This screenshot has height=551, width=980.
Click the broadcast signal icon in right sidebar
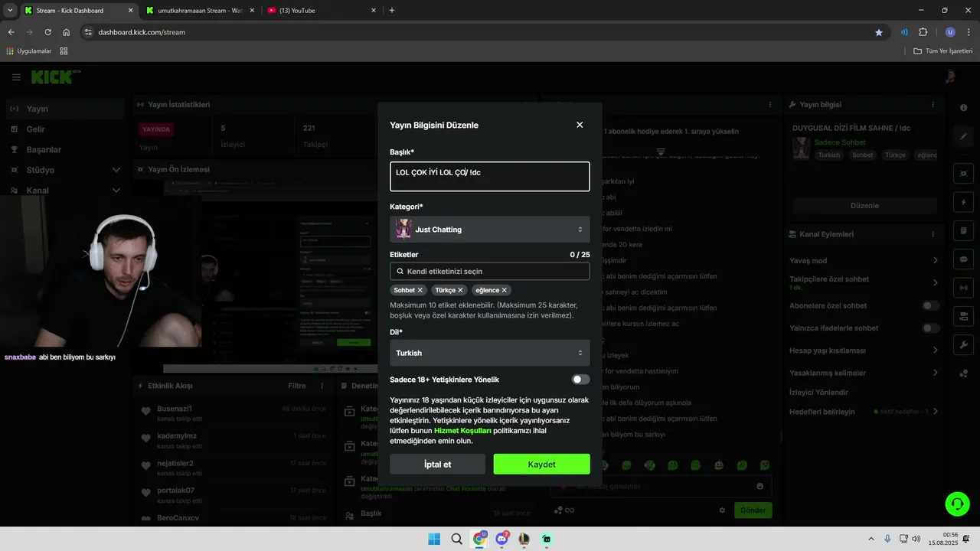(963, 288)
